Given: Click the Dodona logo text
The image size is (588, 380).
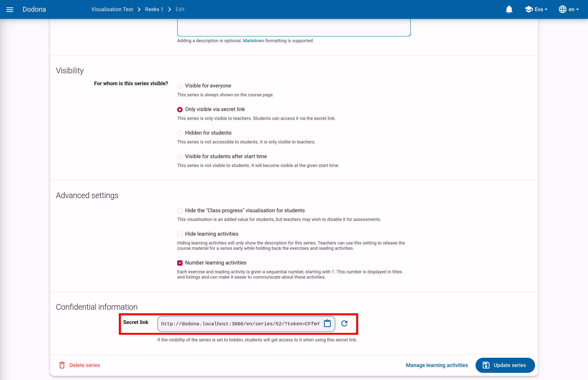Looking at the screenshot, I should pos(34,9).
